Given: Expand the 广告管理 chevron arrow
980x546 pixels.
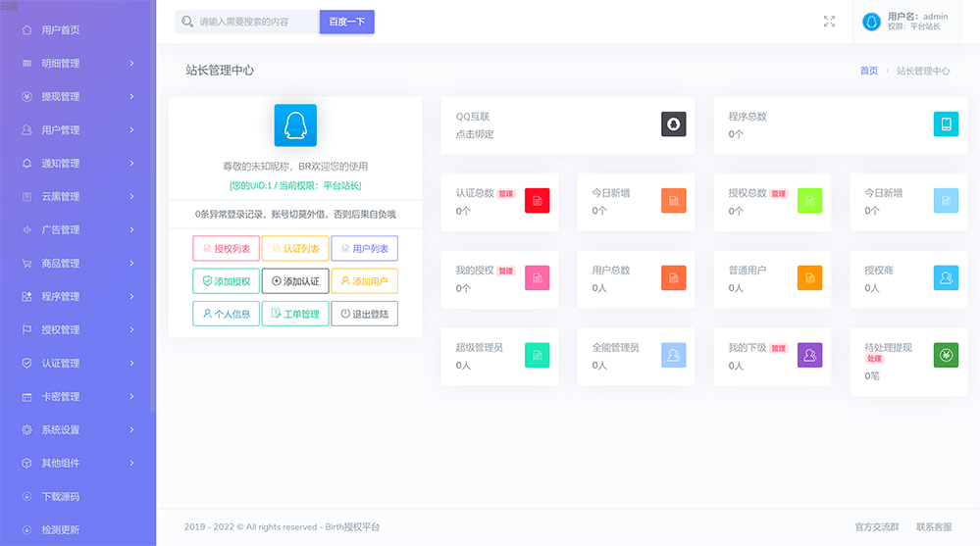Looking at the screenshot, I should pos(131,230).
